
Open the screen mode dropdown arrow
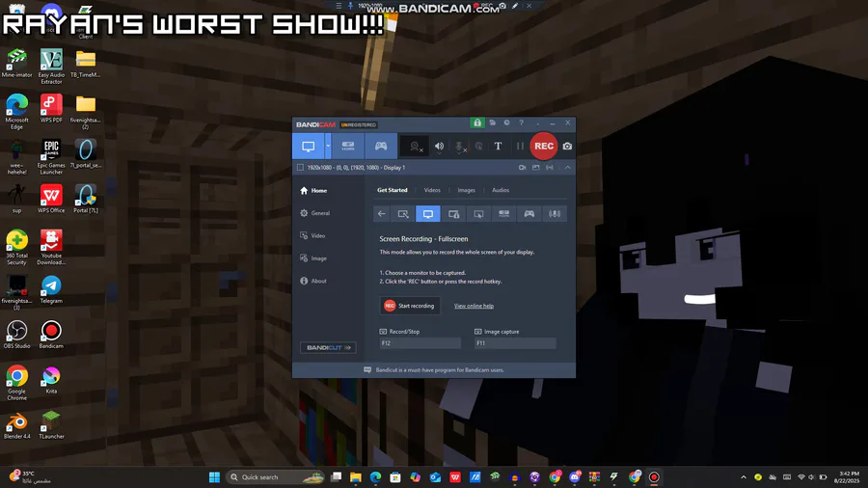point(328,146)
